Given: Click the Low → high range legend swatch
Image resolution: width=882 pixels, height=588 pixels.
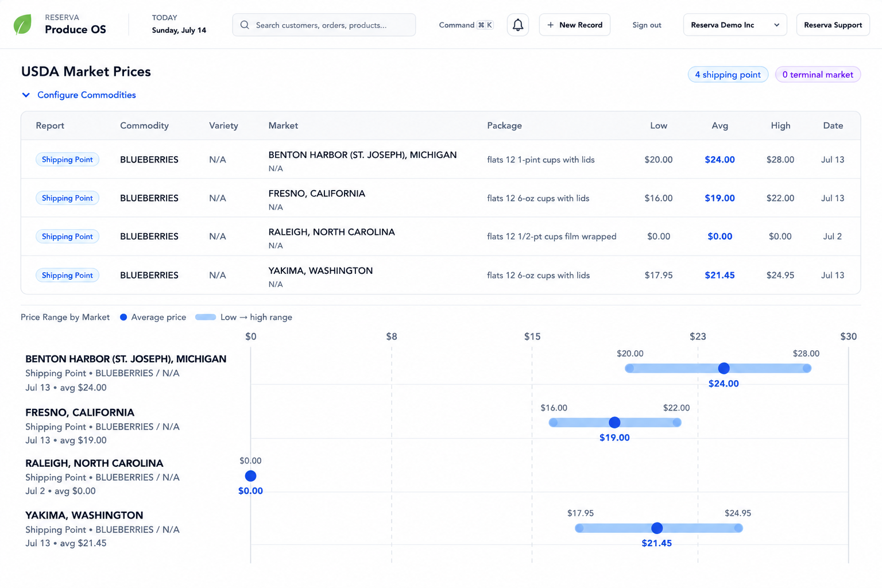Looking at the screenshot, I should coord(206,317).
